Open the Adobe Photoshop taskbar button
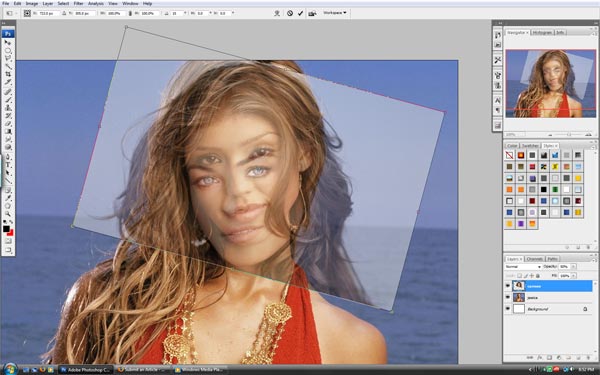Screen dimensions: 600x375 [86, 370]
